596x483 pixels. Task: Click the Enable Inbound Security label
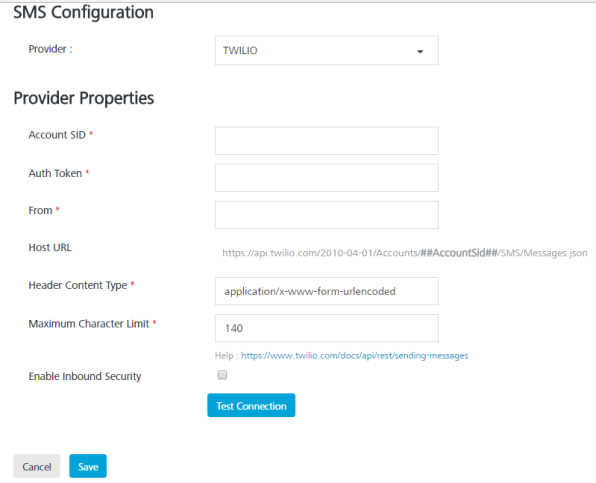[85, 376]
